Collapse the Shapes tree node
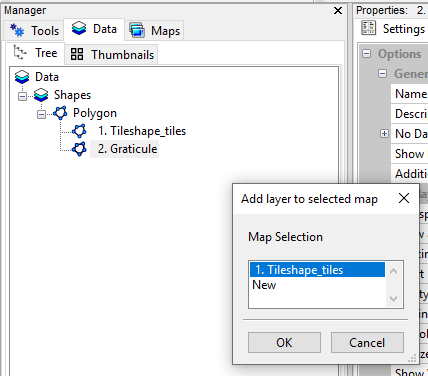Screen dimensions: 428x376 coord(22,96)
